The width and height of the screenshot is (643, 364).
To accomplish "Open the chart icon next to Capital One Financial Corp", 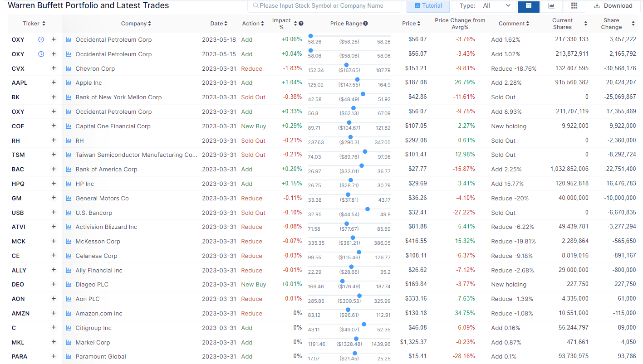I will click(69, 126).
